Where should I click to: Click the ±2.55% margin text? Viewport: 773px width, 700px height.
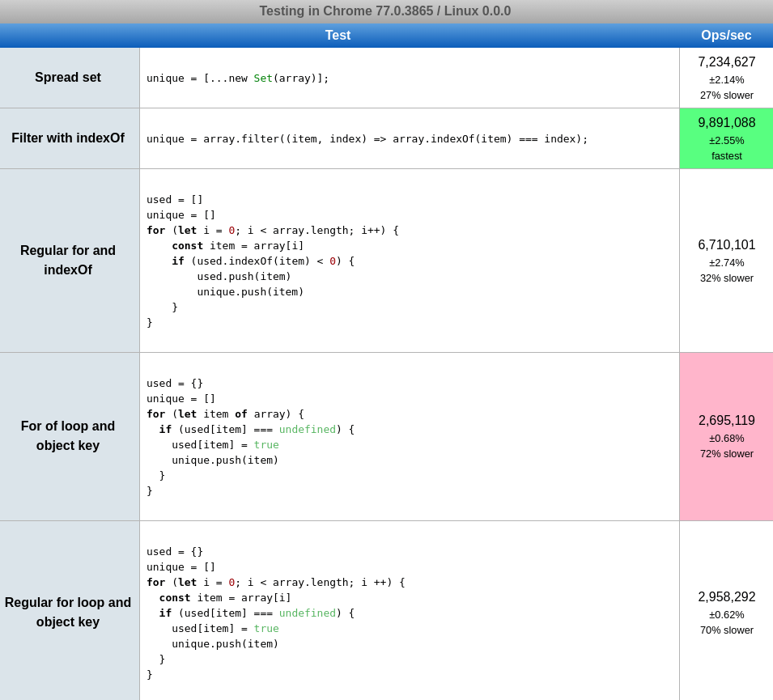tap(726, 141)
